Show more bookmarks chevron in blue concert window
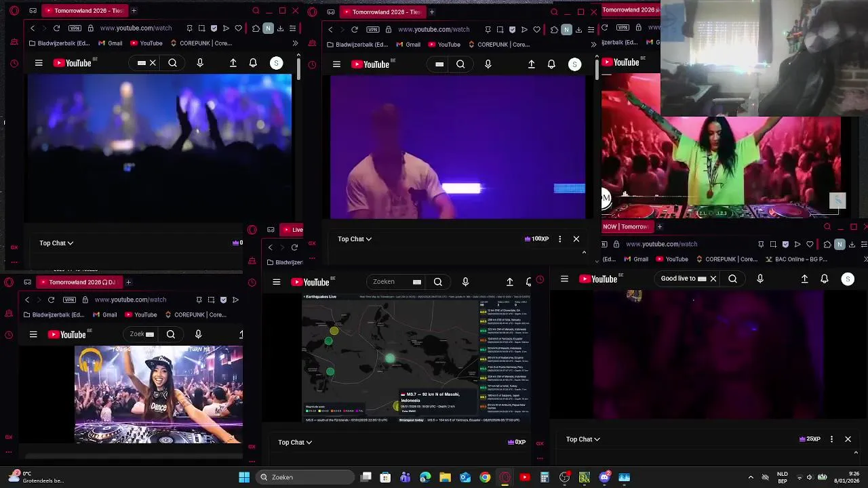Image resolution: width=868 pixels, height=488 pixels. [295, 43]
